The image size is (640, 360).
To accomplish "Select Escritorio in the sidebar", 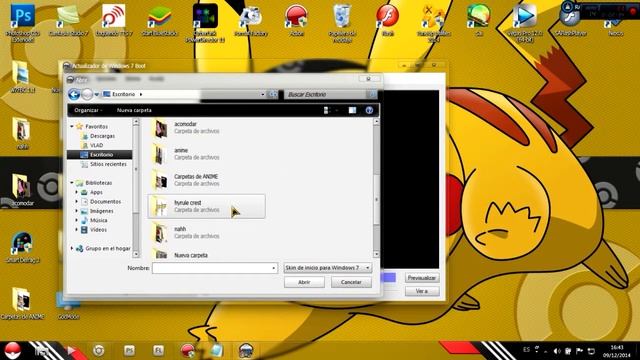I will [x=101, y=155].
